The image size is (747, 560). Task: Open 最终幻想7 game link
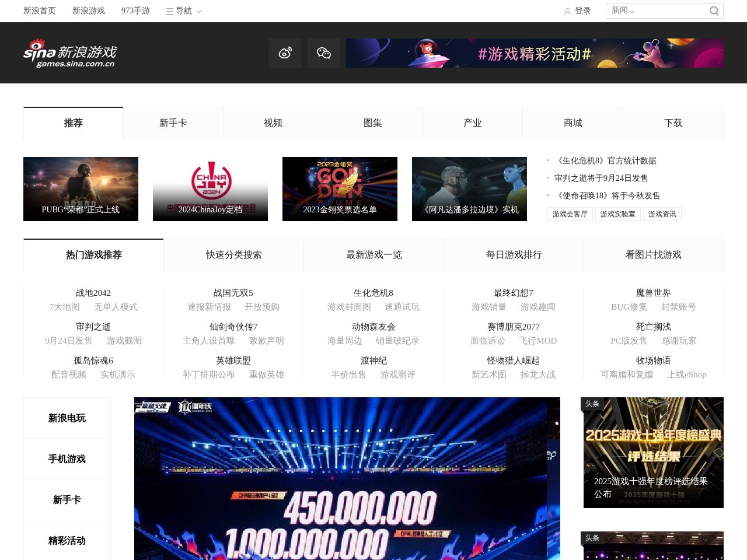(x=514, y=293)
